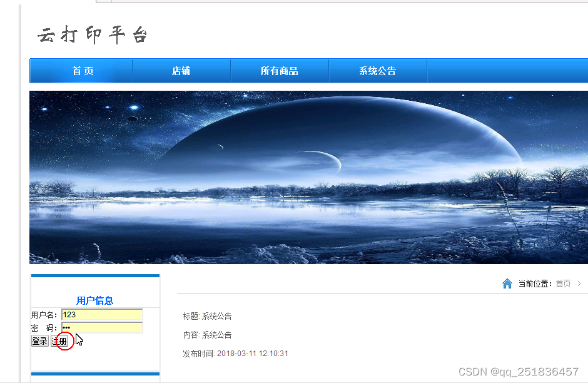This screenshot has width=588, height=383.
Task: Click the 登录 login button
Action: tap(40, 341)
